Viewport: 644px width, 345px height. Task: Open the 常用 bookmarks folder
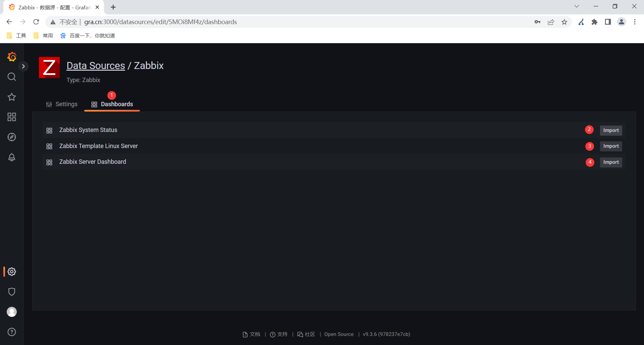point(43,36)
